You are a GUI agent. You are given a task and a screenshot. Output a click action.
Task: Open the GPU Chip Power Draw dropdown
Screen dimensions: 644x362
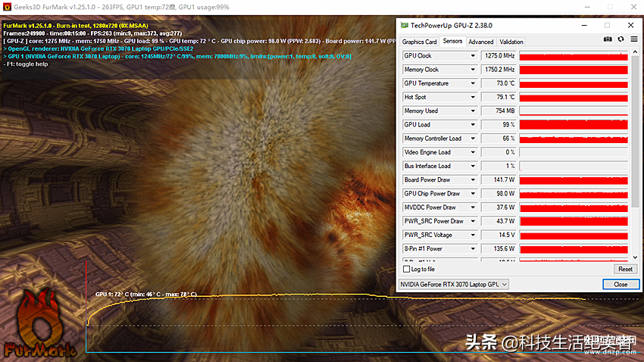473,194
